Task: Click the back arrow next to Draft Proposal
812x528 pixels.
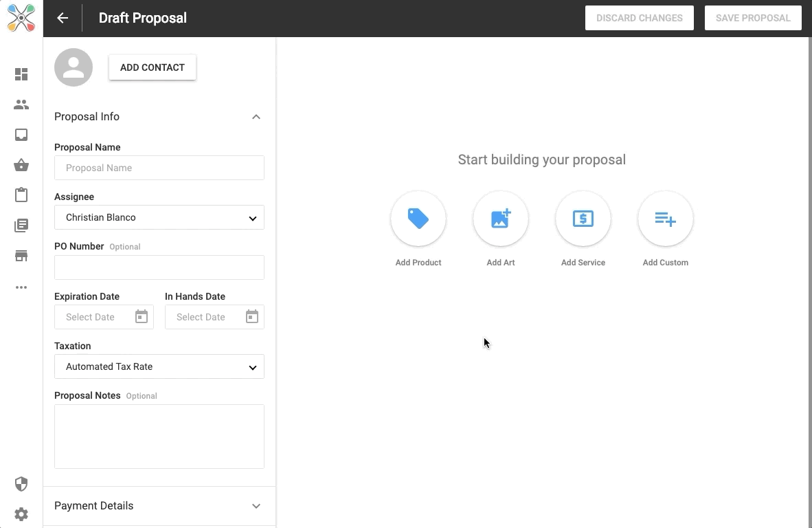Action: click(63, 18)
